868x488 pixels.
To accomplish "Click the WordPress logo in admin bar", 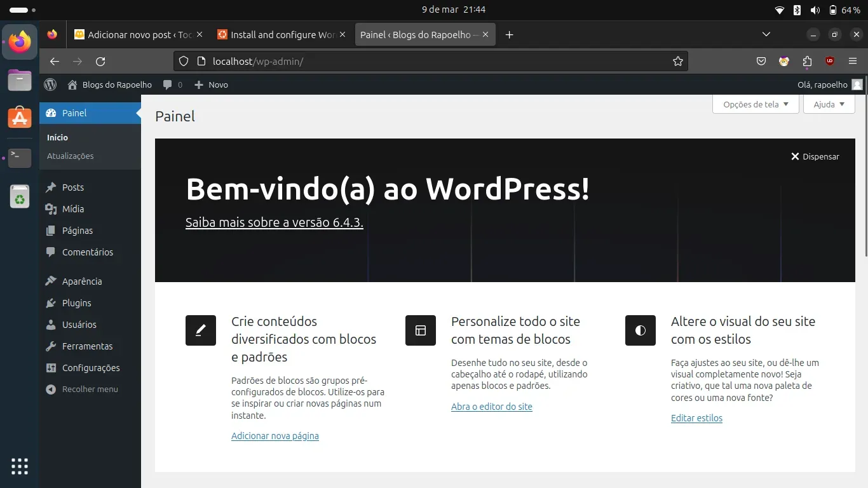I will 51,85.
